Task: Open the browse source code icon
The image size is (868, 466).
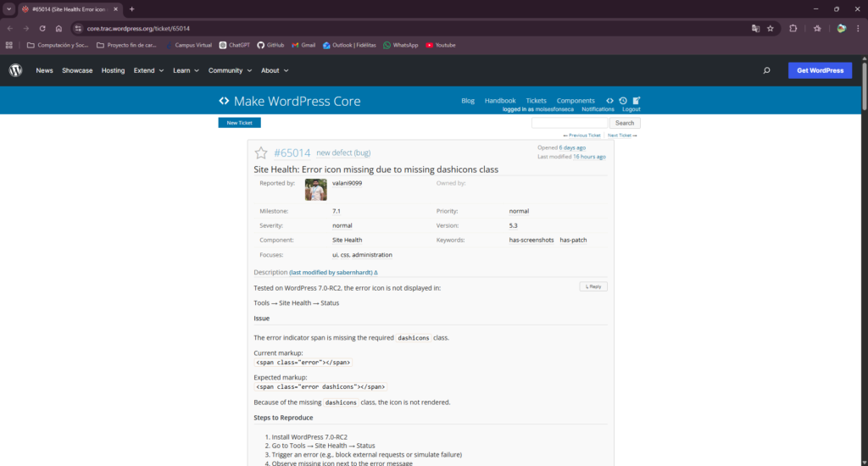Action: point(609,101)
